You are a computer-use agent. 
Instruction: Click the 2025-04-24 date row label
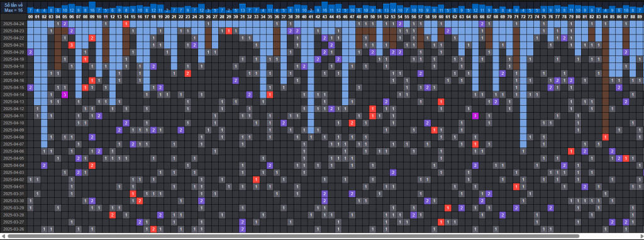(14, 24)
